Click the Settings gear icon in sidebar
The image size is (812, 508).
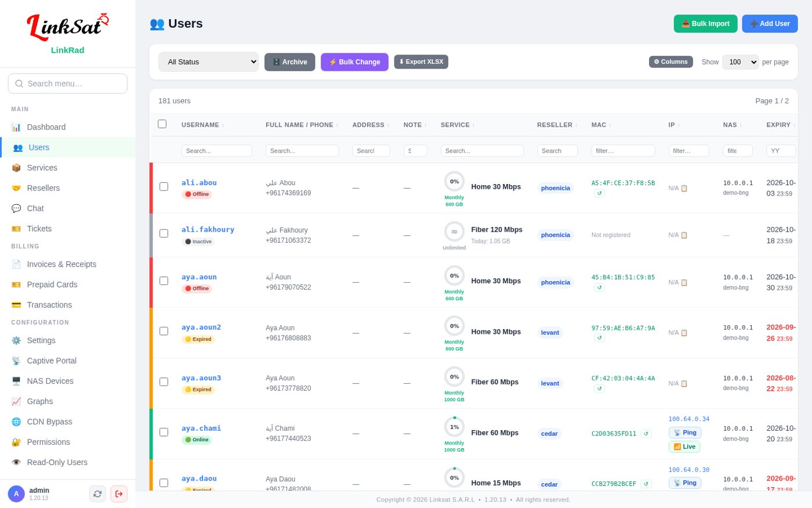click(x=16, y=340)
